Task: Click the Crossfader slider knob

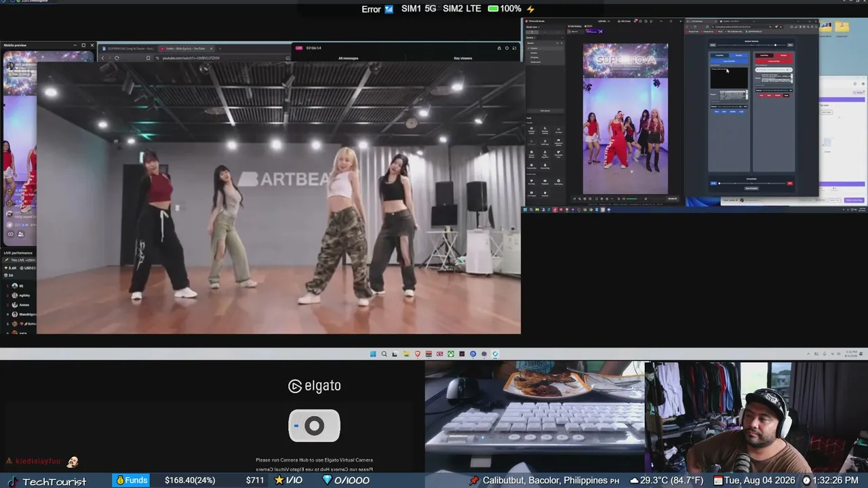Action: coord(719,183)
